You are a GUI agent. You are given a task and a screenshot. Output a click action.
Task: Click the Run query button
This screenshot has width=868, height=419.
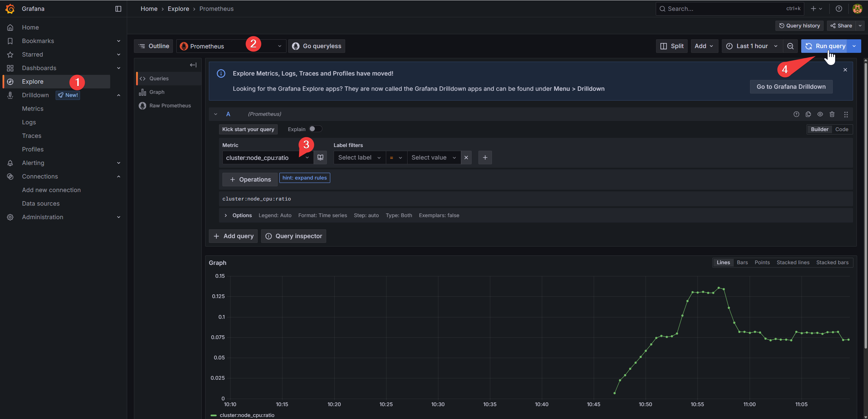pyautogui.click(x=825, y=46)
